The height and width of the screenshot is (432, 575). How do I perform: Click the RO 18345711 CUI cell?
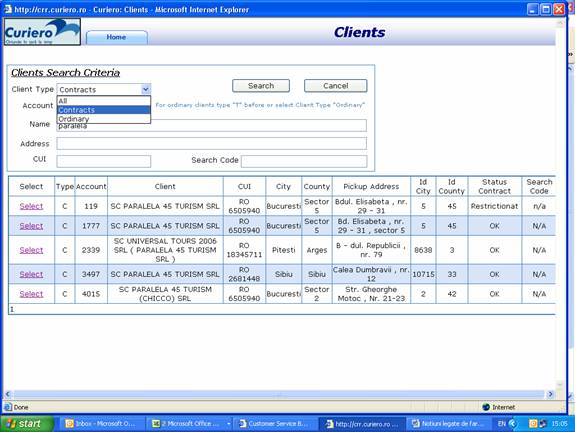pyautogui.click(x=244, y=250)
